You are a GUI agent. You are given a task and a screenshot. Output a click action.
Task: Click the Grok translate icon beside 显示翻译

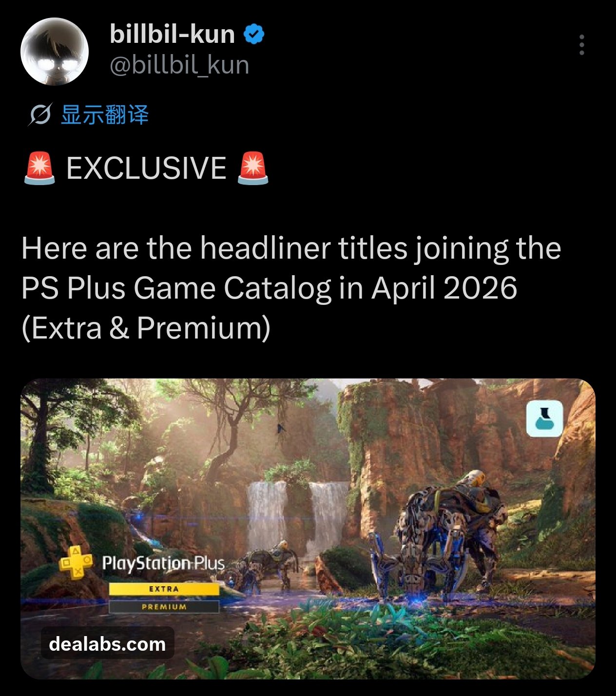click(39, 115)
